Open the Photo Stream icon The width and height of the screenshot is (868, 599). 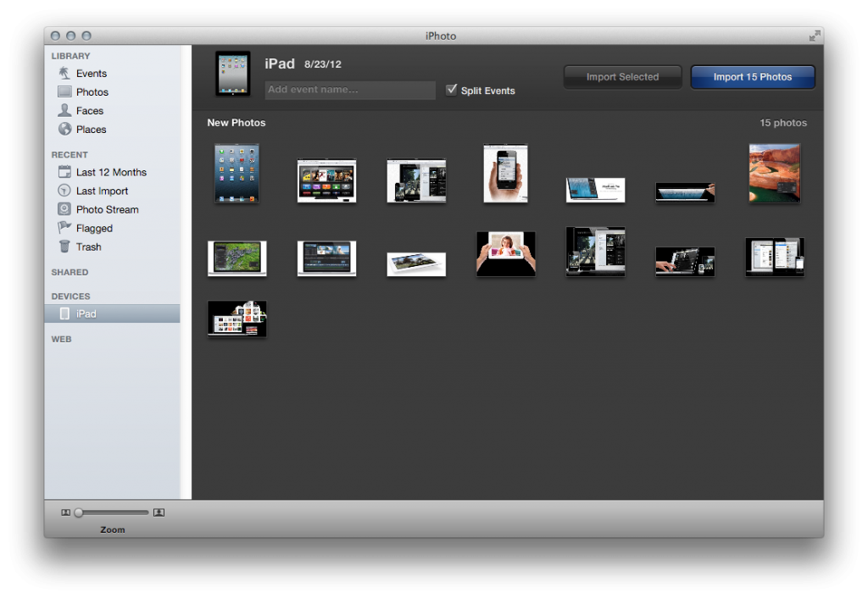tap(64, 209)
